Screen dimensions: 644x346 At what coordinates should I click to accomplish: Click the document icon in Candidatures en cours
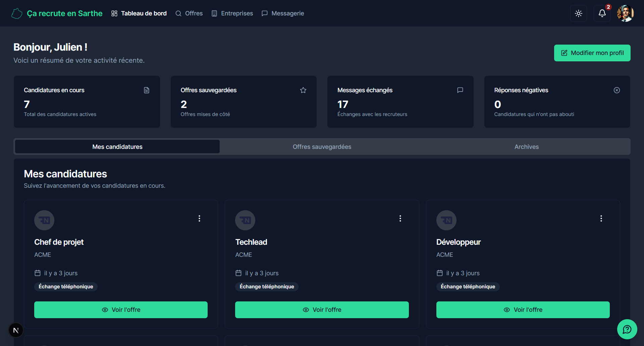pos(147,90)
